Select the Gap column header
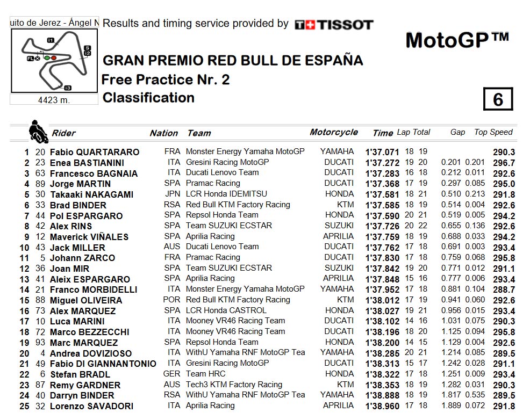This screenshot has height=420, width=530. click(457, 132)
